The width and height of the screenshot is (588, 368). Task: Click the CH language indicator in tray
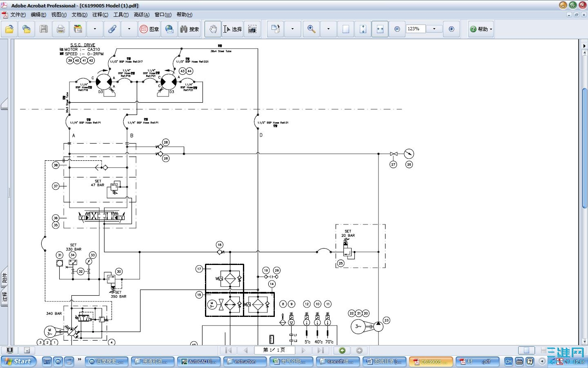click(508, 361)
